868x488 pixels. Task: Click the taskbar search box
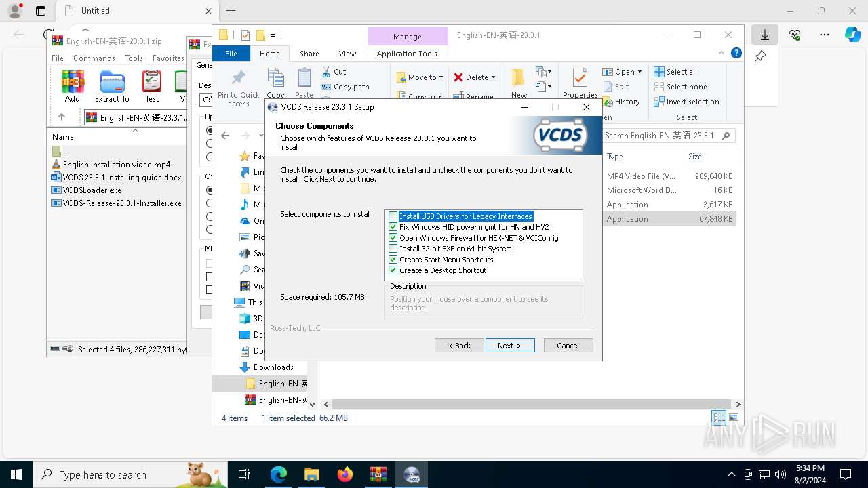[x=130, y=474]
